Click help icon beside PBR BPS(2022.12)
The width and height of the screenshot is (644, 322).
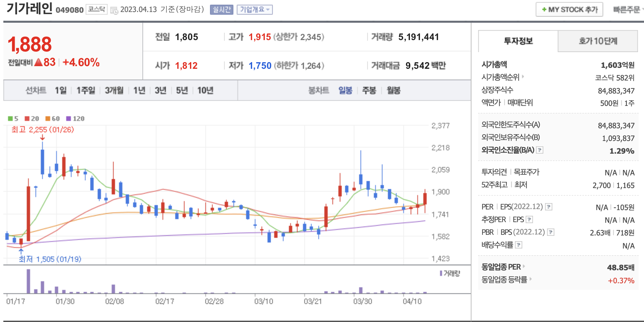[x=550, y=232]
